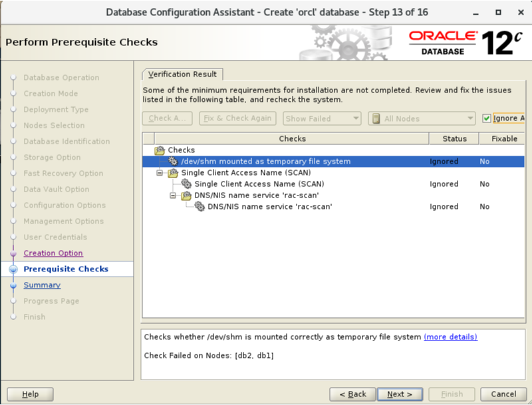Click Ignored status of the /dev/shm row
Image resolution: width=532 pixels, height=405 pixels.
pos(444,162)
